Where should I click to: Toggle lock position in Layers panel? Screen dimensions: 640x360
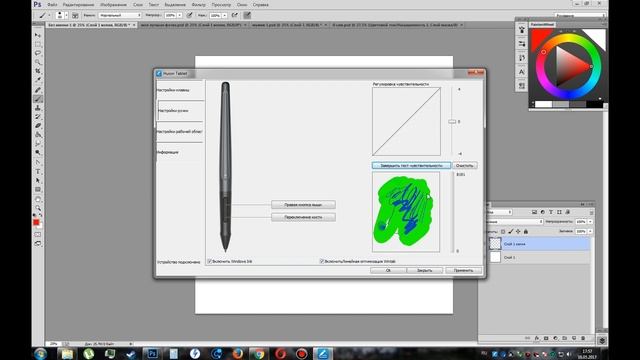[x=518, y=231]
